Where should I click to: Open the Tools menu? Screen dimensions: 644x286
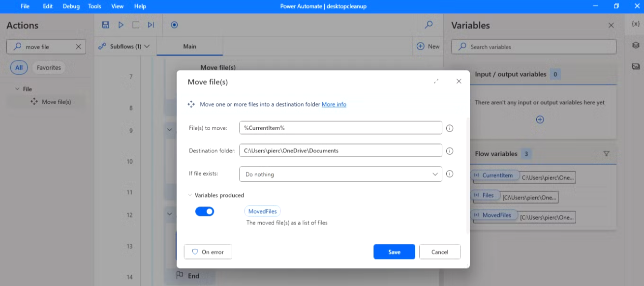click(x=94, y=6)
